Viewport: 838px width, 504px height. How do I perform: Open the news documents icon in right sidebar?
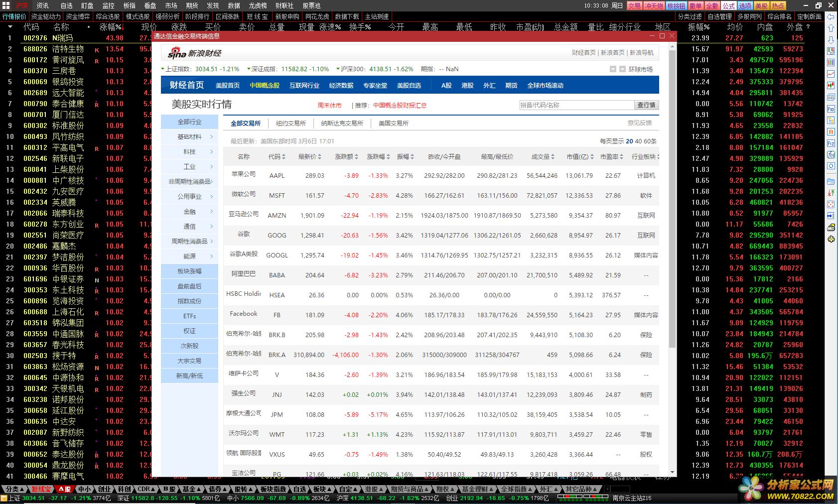pyautogui.click(x=831, y=97)
